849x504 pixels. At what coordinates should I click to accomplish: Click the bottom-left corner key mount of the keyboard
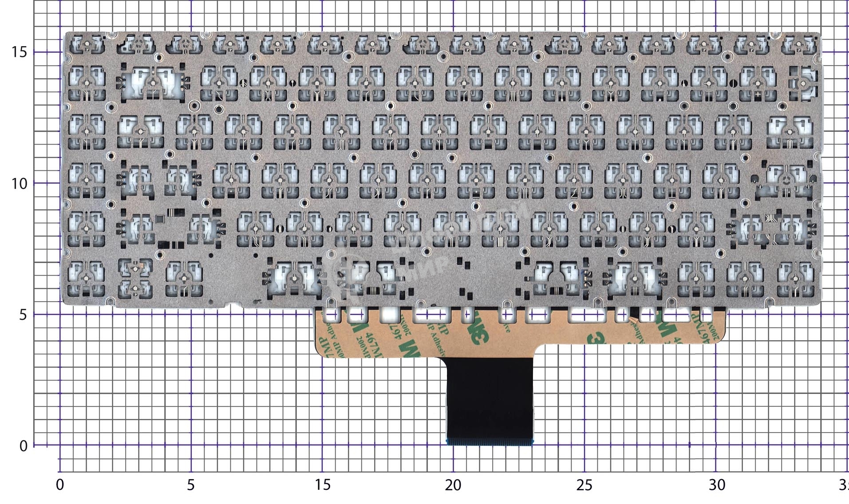tap(87, 278)
